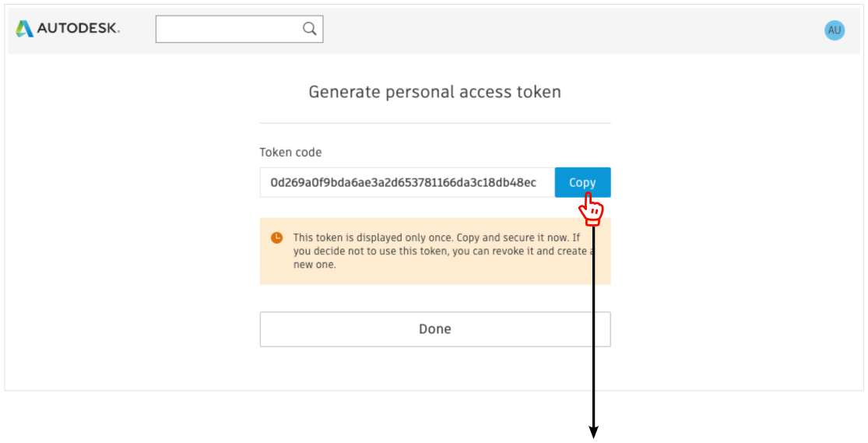Click the orange clock warning icon
Image resolution: width=868 pixels, height=443 pixels.
276,237
